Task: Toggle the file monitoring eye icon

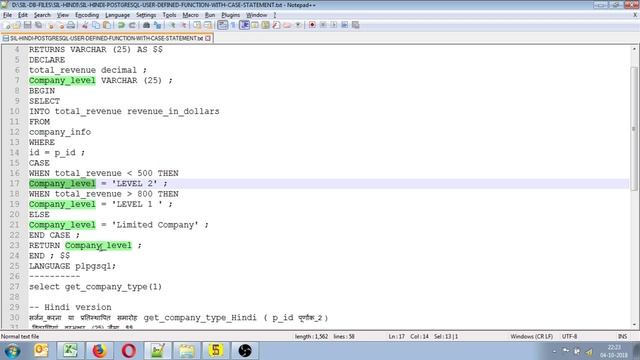Action: 298,25
